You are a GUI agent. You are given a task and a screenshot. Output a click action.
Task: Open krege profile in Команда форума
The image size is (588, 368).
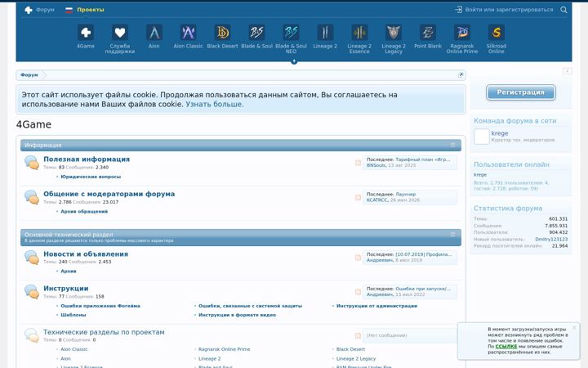pyautogui.click(x=500, y=133)
